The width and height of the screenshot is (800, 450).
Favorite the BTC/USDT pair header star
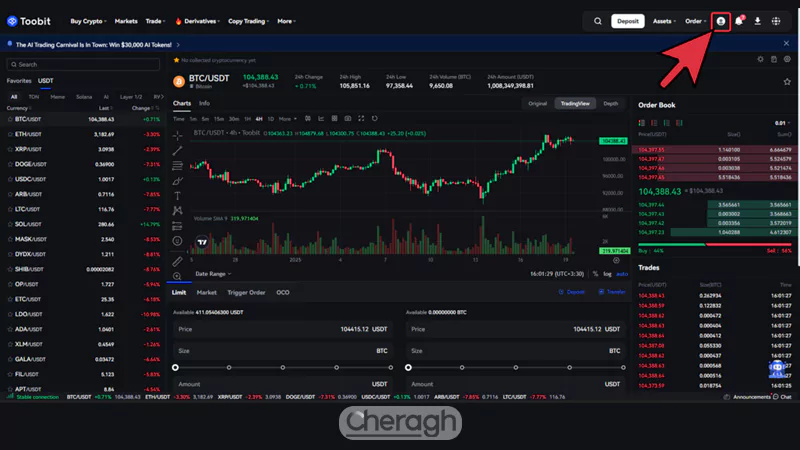click(x=177, y=61)
